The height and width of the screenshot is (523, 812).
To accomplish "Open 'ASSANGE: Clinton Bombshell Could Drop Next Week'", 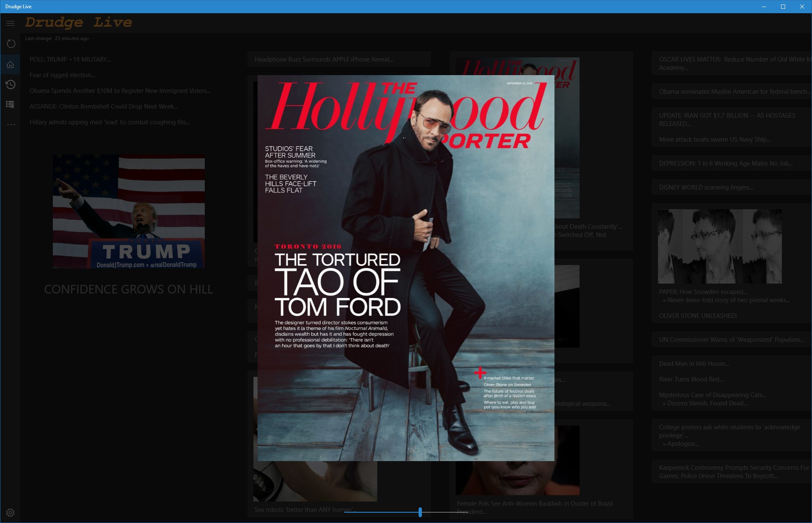I will 104,106.
